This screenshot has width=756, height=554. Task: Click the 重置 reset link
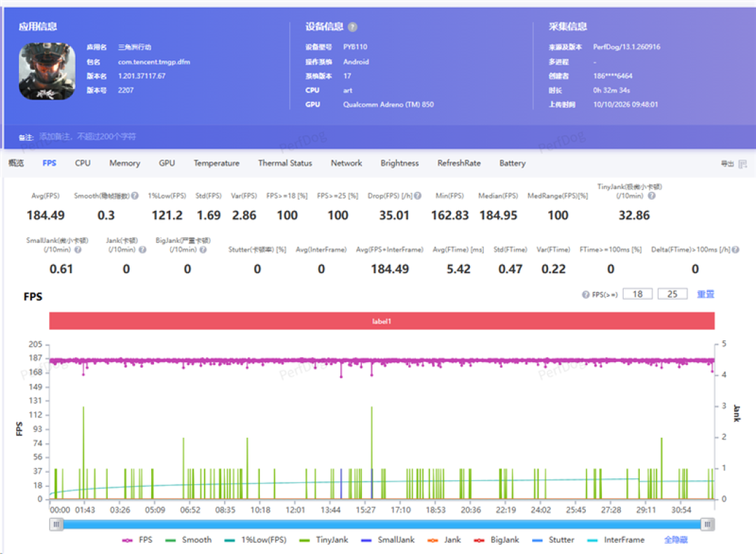point(706,294)
